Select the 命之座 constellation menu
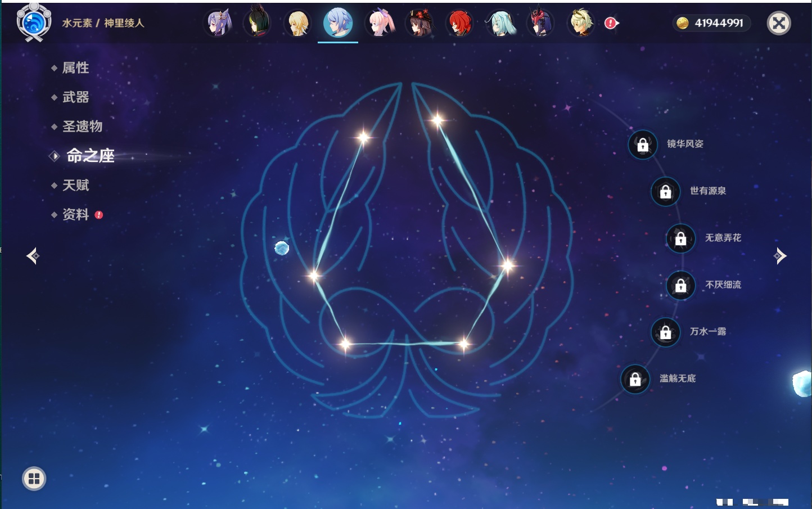 pyautogui.click(x=90, y=156)
